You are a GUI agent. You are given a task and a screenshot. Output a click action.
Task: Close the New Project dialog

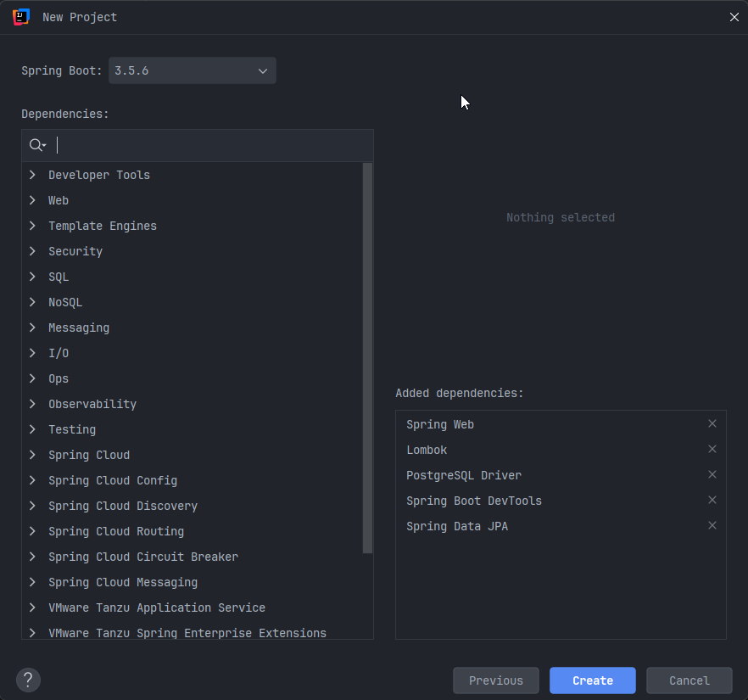pyautogui.click(x=734, y=17)
